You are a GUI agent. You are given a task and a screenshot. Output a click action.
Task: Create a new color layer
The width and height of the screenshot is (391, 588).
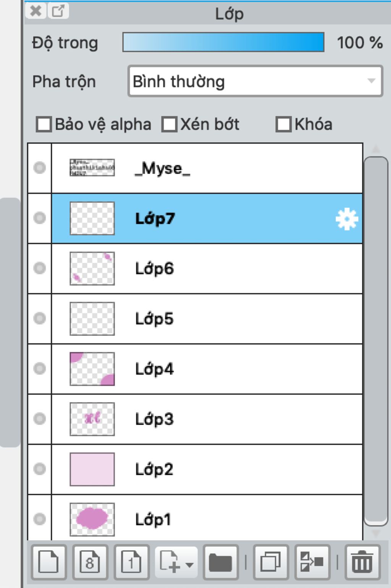click(49, 561)
